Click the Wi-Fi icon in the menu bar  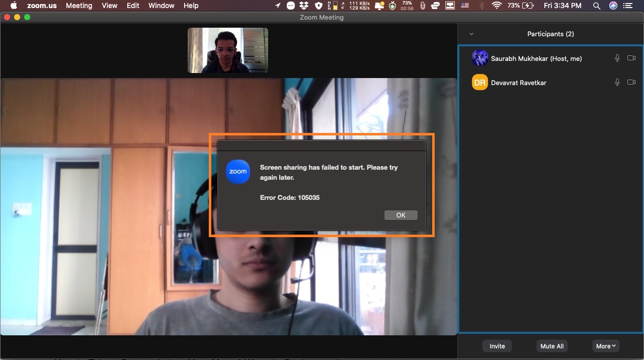pyautogui.click(x=496, y=6)
